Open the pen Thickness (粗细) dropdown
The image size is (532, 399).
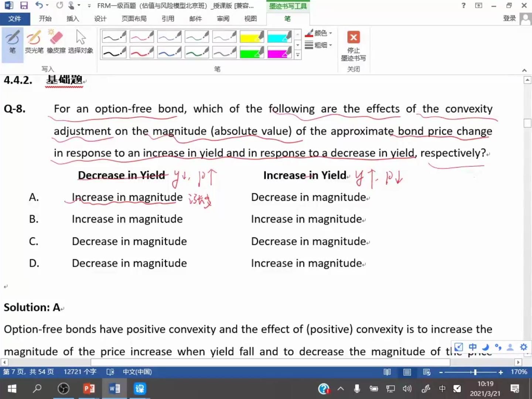click(319, 45)
